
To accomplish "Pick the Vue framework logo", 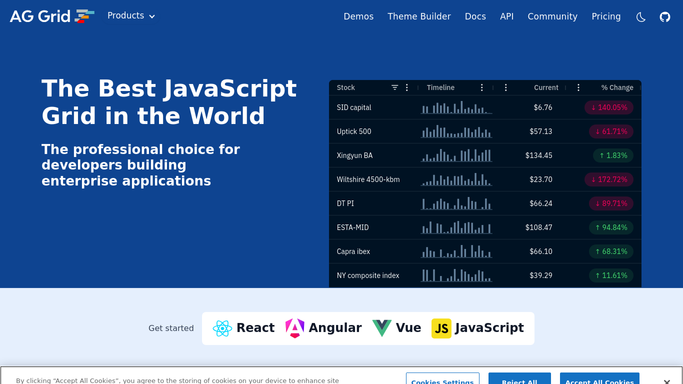I will click(382, 328).
